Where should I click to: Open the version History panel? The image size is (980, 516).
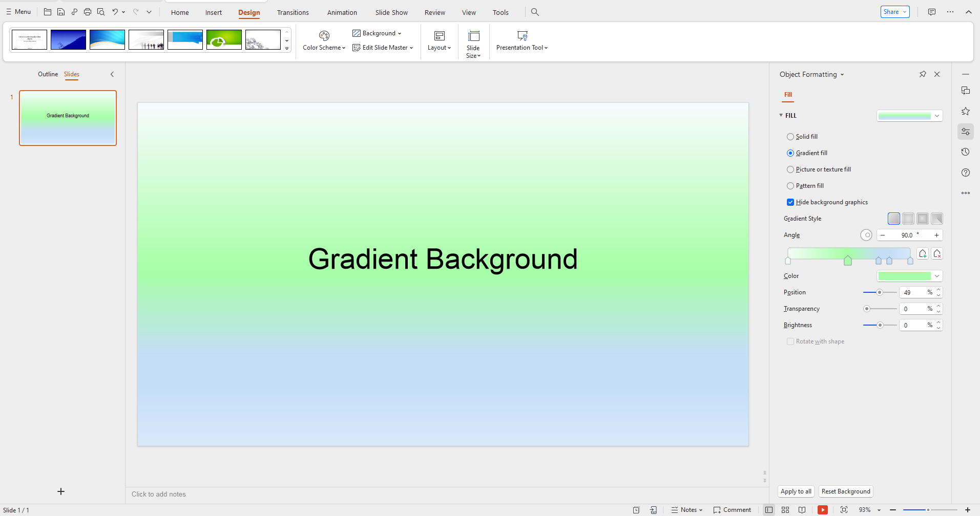965,152
